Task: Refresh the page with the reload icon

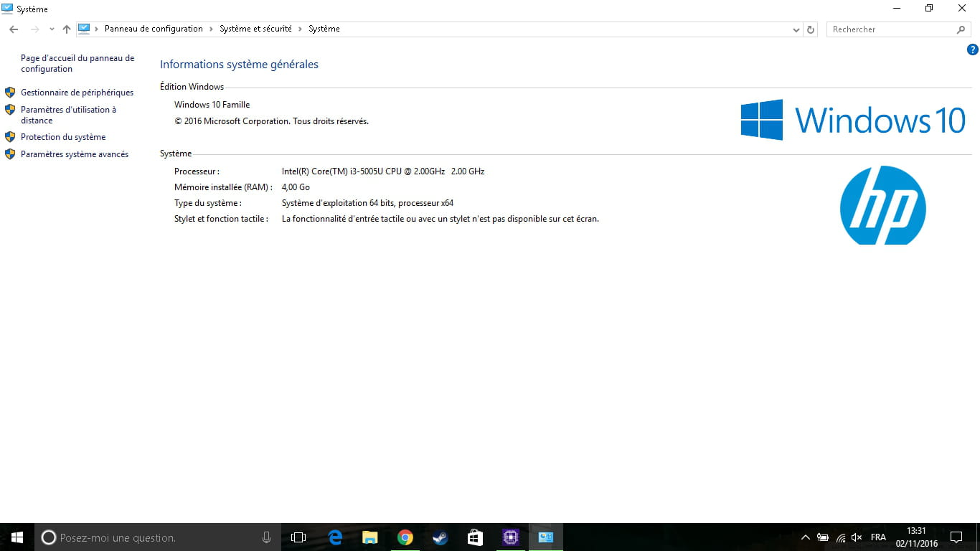Action: pyautogui.click(x=811, y=29)
